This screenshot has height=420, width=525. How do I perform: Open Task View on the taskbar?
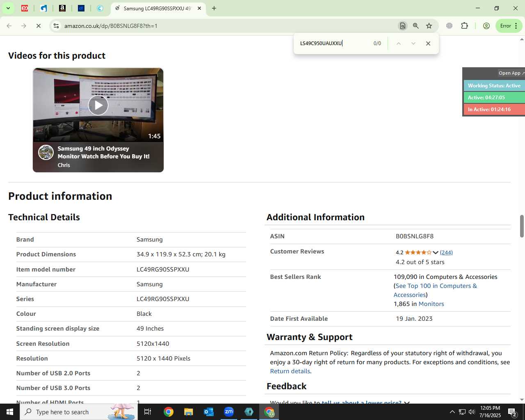(x=148, y=412)
